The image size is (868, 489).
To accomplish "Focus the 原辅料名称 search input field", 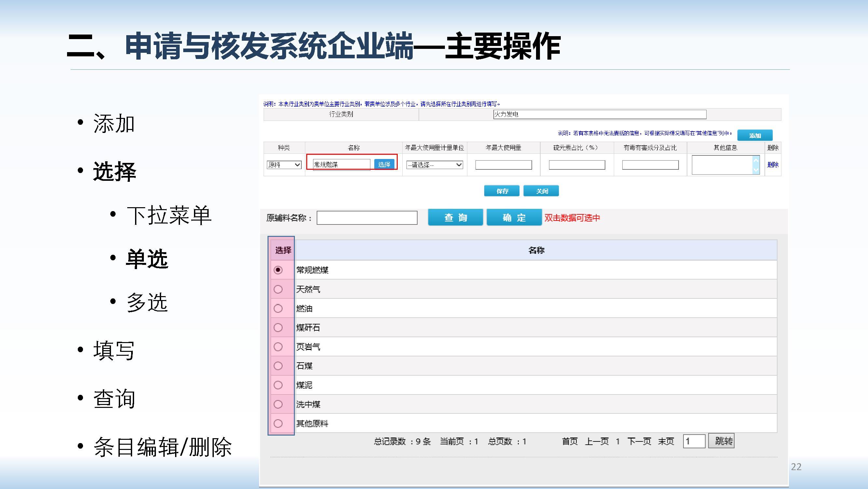I will pyautogui.click(x=367, y=218).
